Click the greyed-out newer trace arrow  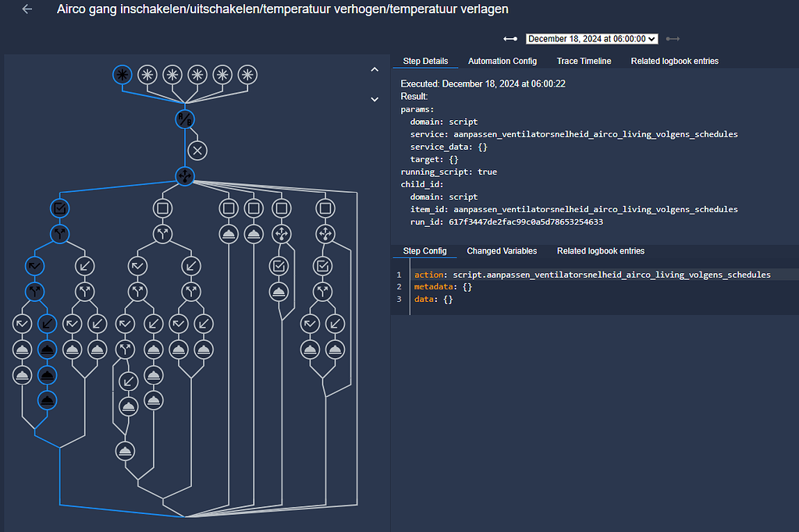673,39
